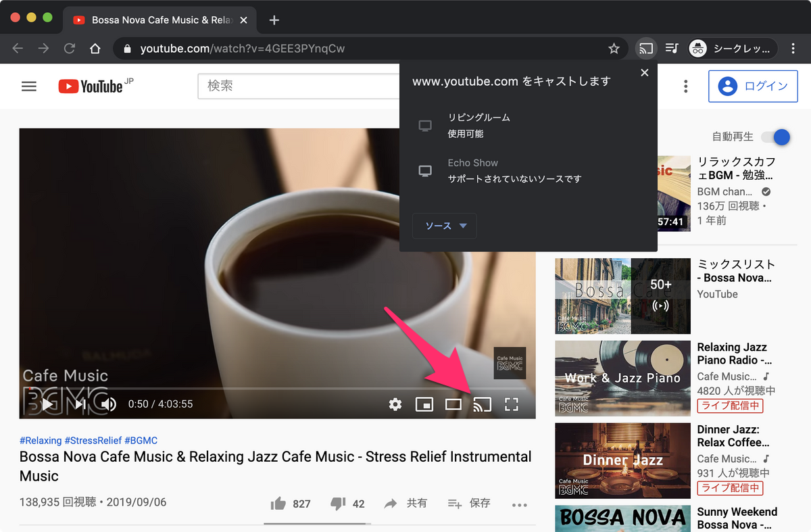Open the BOSSA NOVA thumbnail
Viewport: 811px width, 532px height.
(x=622, y=518)
